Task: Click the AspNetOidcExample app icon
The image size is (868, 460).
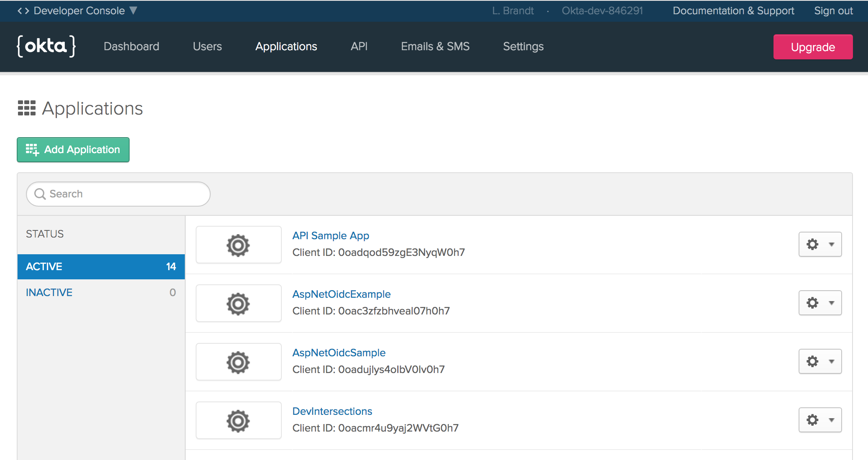Action: [238, 304]
